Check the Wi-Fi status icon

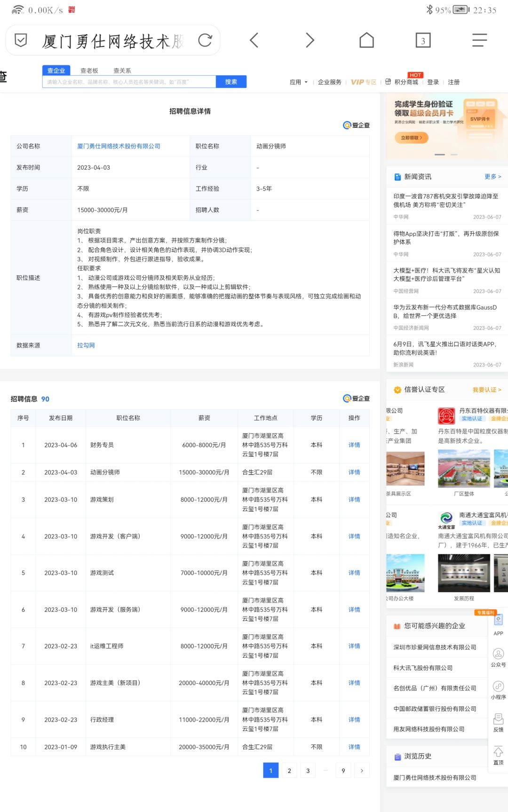pos(18,9)
